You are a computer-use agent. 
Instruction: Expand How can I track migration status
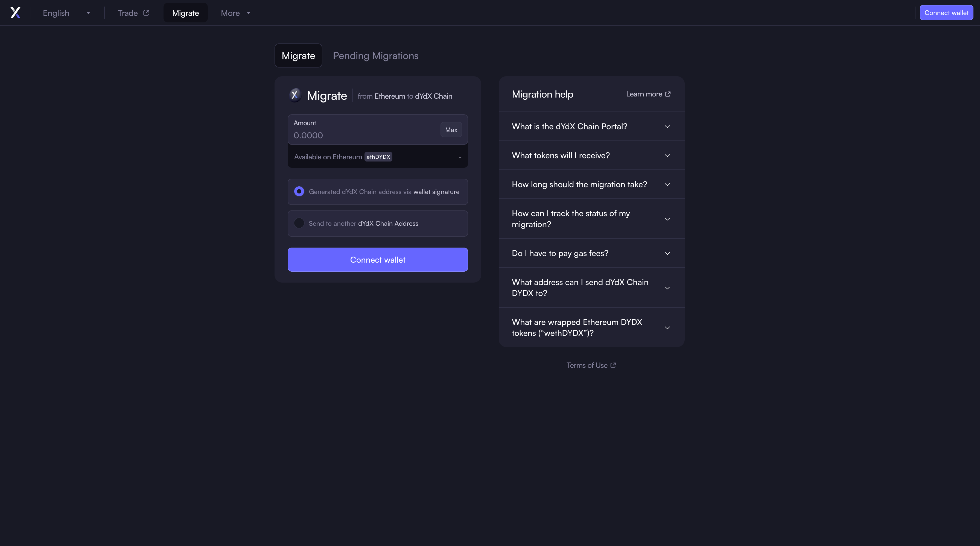tap(591, 219)
